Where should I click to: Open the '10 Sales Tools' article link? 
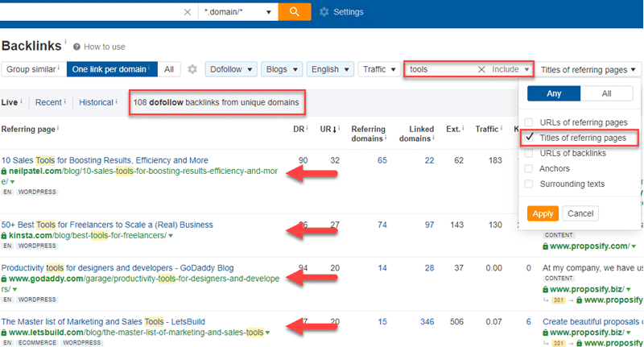(105, 160)
